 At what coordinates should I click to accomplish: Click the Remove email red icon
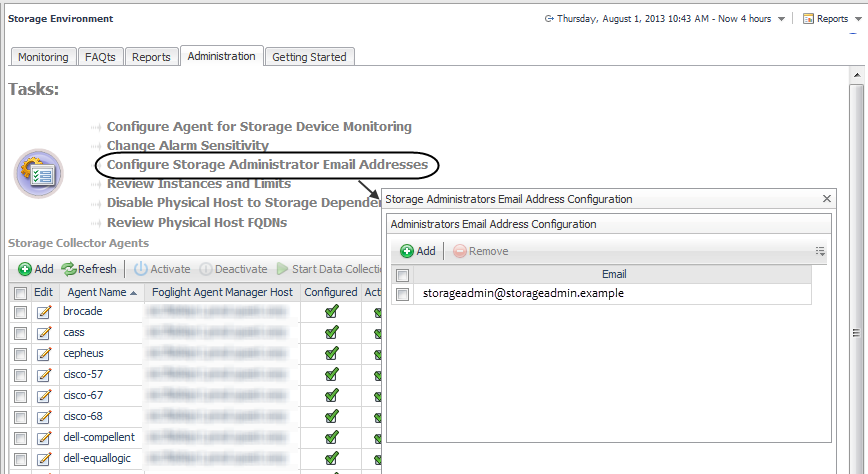[x=459, y=251]
